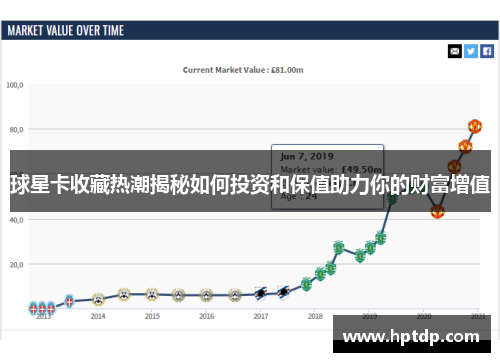Click the '2018' x-axis label
Screen dimensions: 500x362
[x=315, y=316]
